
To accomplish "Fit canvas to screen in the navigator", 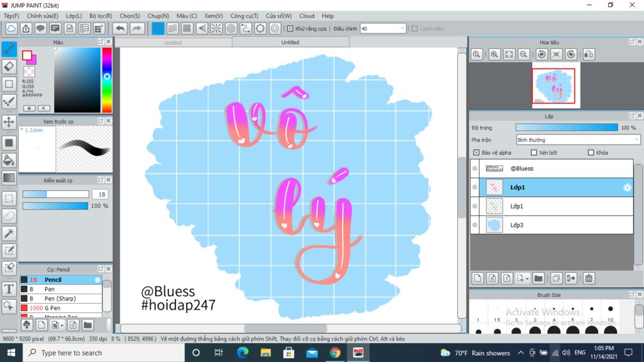I will click(x=509, y=54).
